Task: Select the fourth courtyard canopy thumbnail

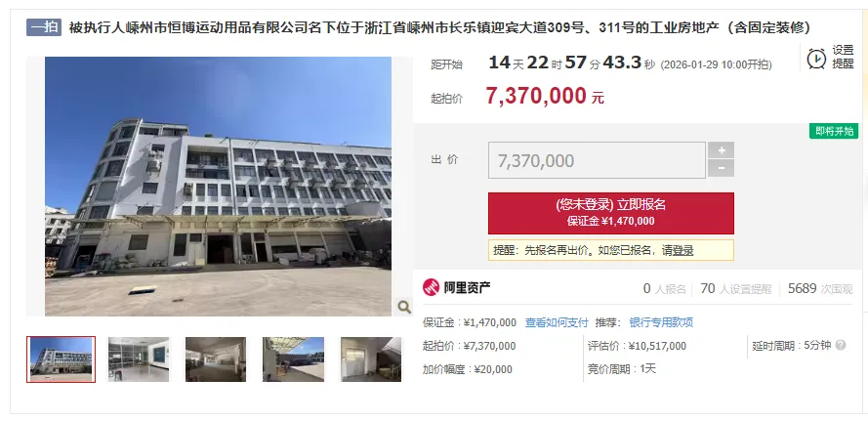Action: [293, 359]
